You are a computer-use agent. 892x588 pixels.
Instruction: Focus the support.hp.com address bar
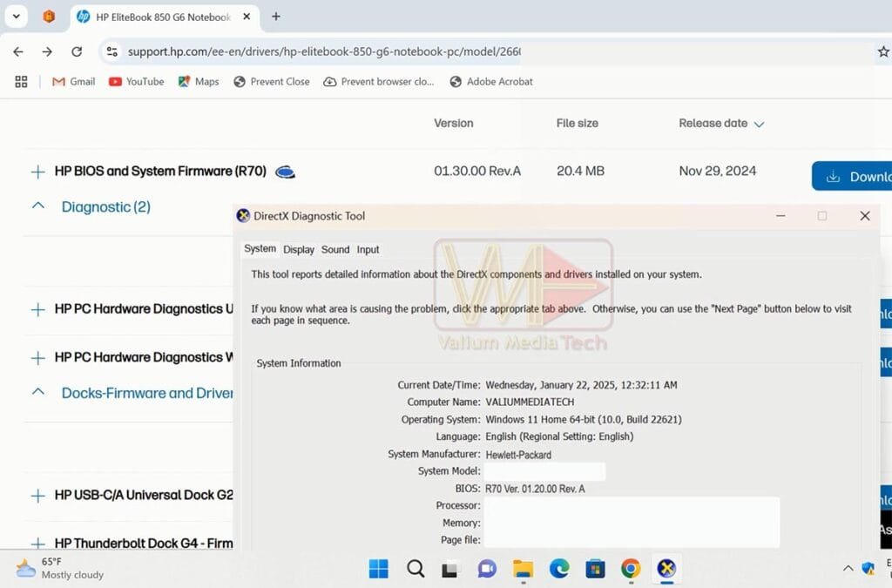pos(324,51)
